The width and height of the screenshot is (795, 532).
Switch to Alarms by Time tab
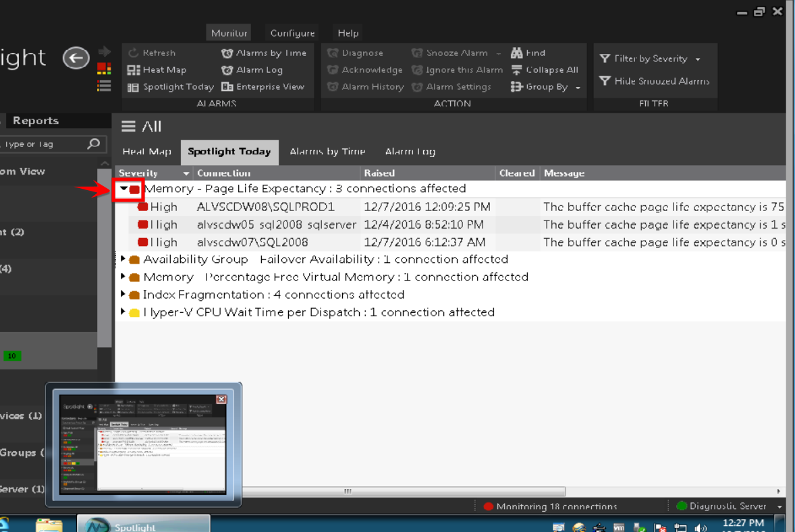click(x=327, y=152)
